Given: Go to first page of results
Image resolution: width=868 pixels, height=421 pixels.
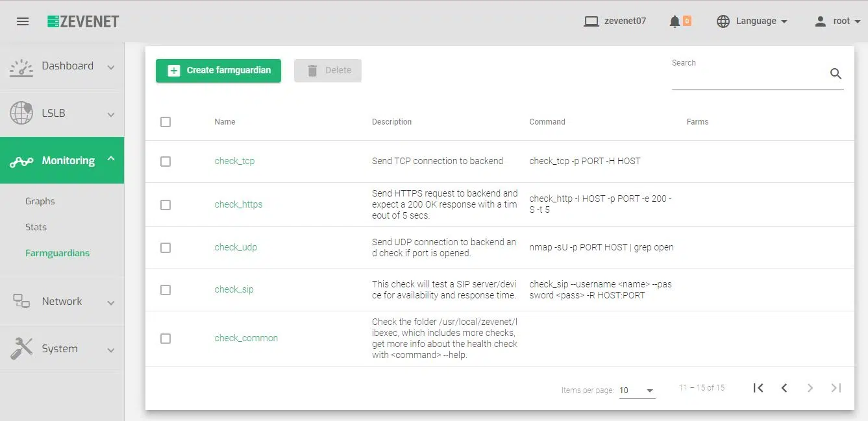Looking at the screenshot, I should pyautogui.click(x=758, y=388).
